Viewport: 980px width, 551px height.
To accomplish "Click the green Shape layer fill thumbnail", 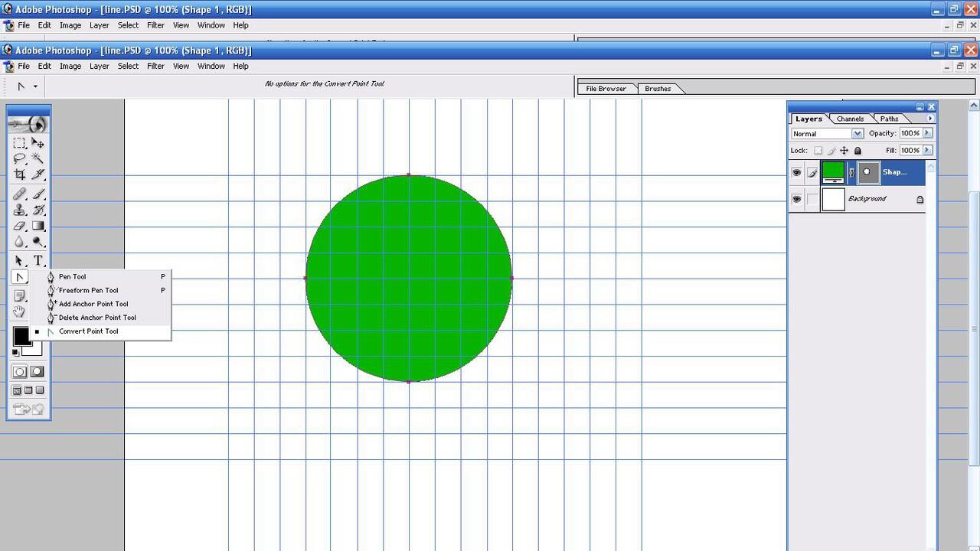I will tap(833, 172).
